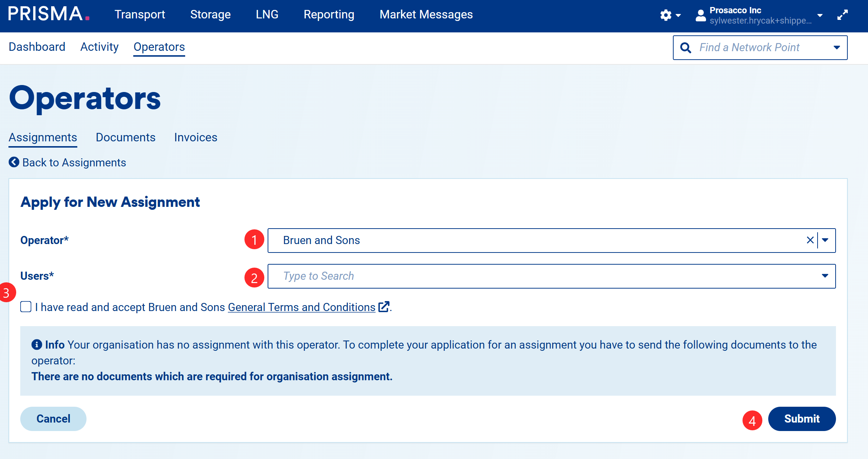Open the settings gear menu

(x=666, y=15)
